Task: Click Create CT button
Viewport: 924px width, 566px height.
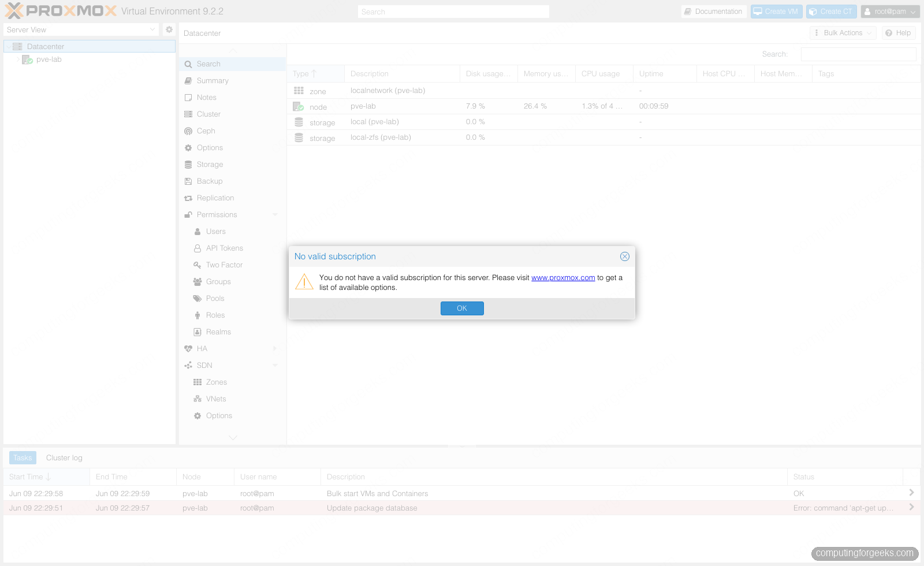Action: point(831,12)
